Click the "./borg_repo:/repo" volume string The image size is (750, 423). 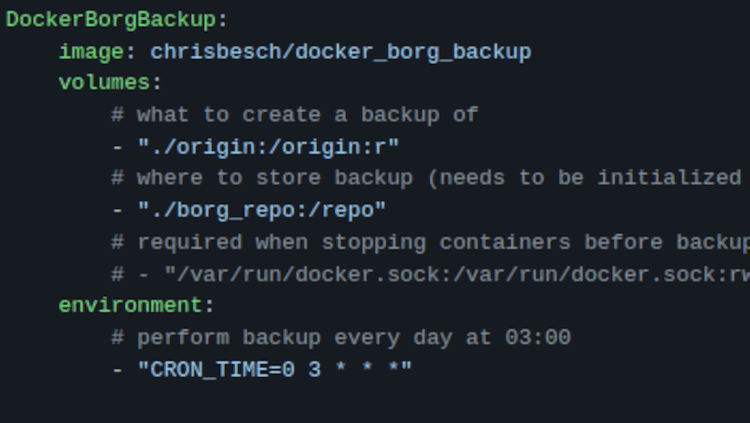262,210
